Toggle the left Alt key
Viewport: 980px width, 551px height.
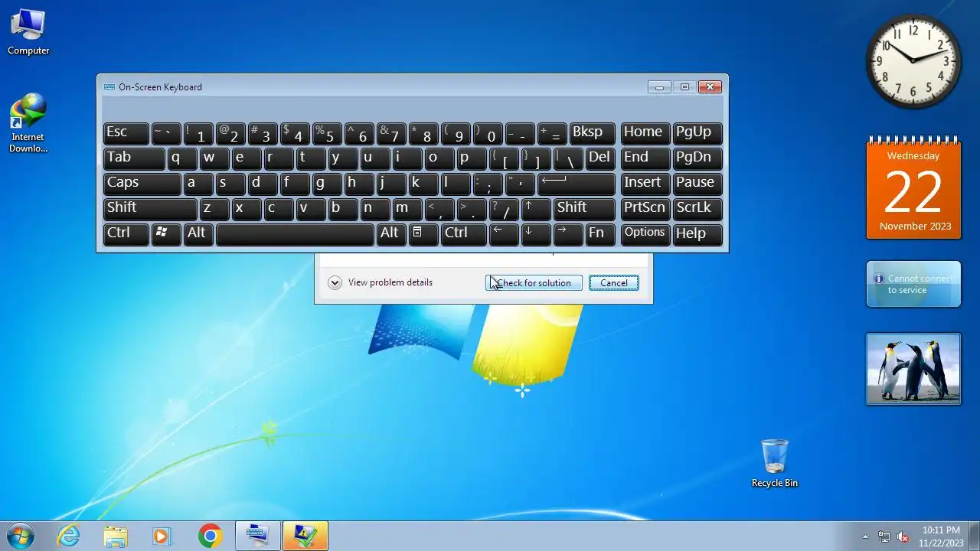[x=198, y=233]
